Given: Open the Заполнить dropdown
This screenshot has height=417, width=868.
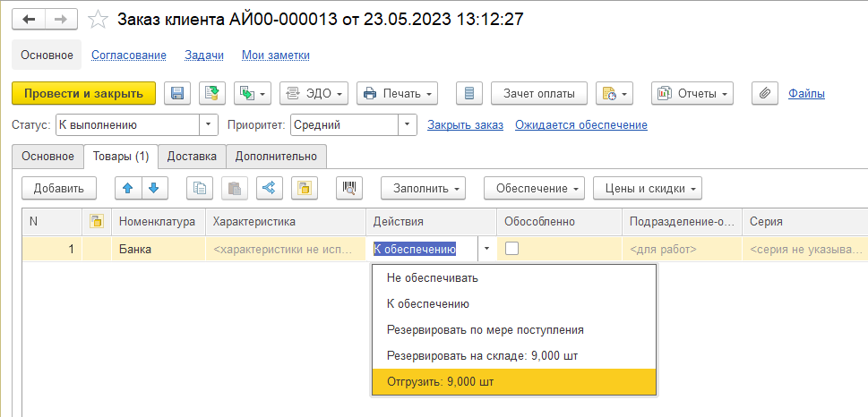Looking at the screenshot, I should (423, 188).
